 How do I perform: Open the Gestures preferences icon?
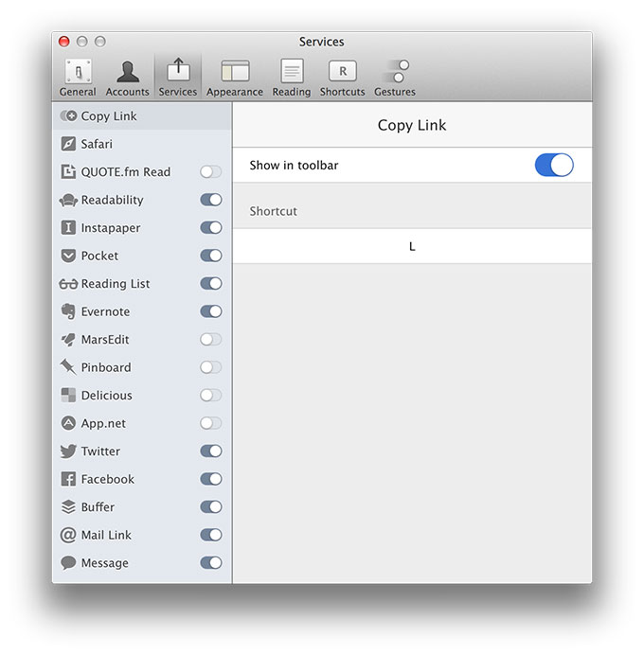coord(399,71)
